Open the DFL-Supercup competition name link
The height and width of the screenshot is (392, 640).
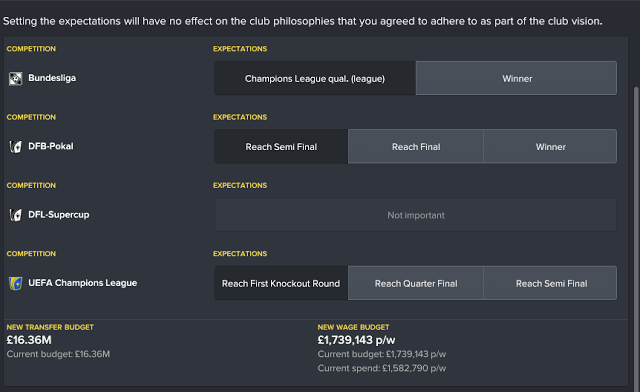click(58, 215)
